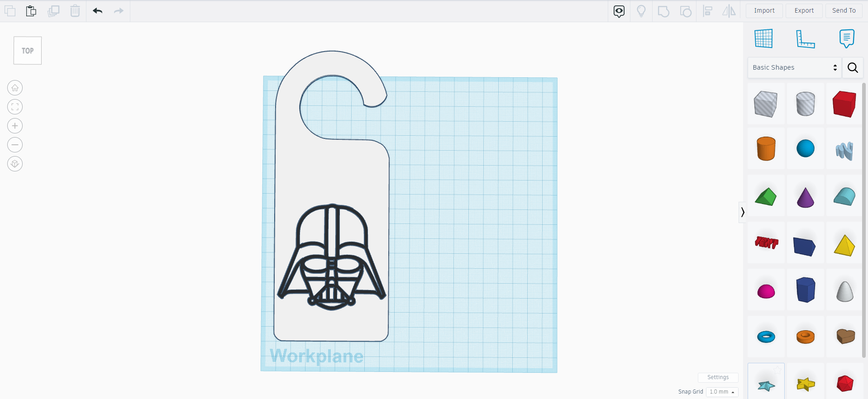
Task: Click the Fit all in view button
Action: (x=15, y=107)
